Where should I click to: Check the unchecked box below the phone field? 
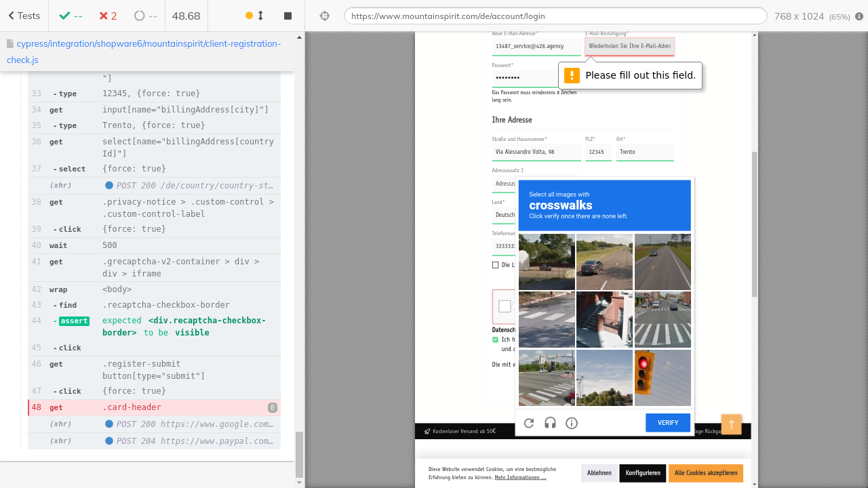click(495, 265)
